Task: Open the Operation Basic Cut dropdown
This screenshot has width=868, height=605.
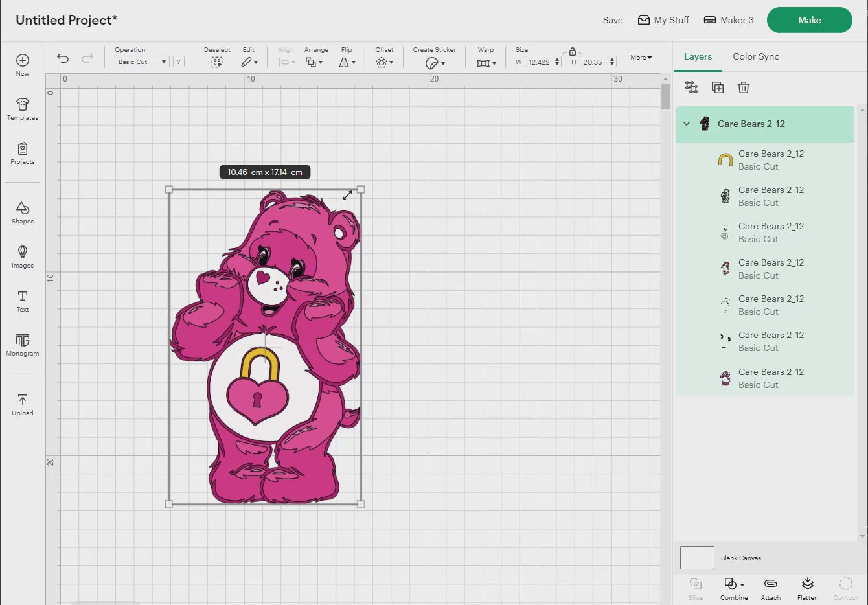Action: pos(142,62)
